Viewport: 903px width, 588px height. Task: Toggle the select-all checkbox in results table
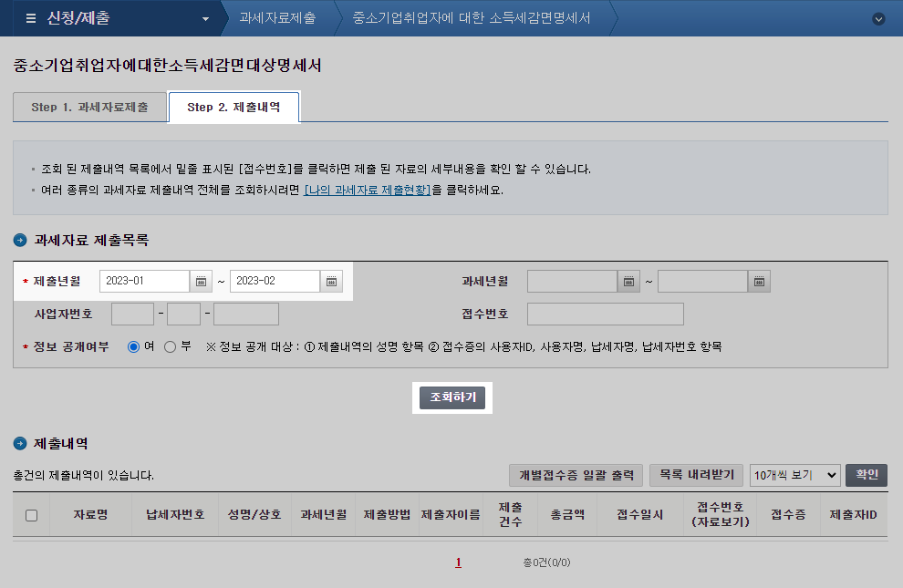[32, 514]
